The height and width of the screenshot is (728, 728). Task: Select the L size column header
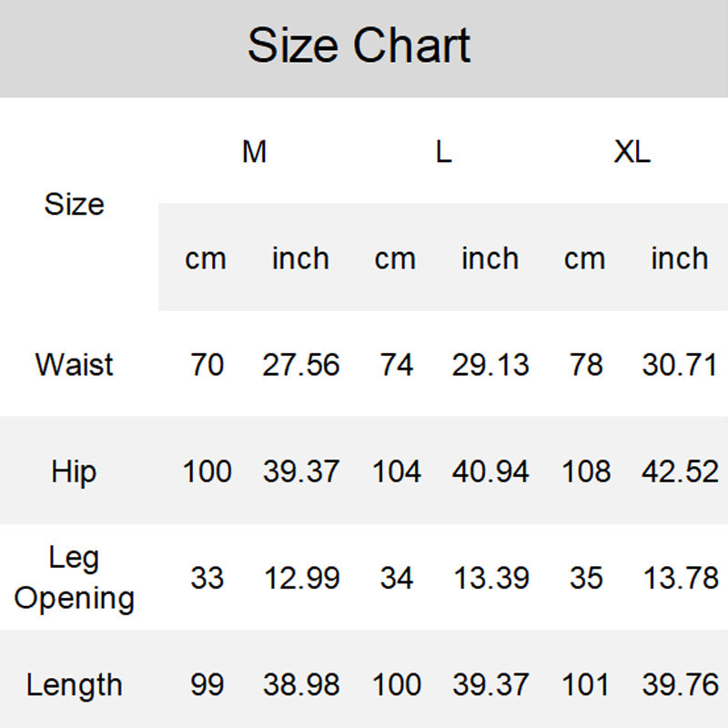click(x=443, y=152)
